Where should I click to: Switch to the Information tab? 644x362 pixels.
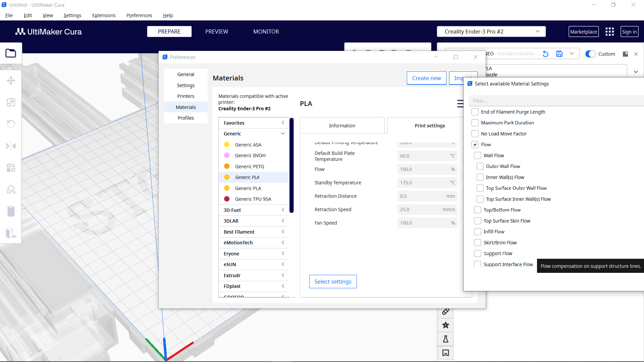pos(342,125)
